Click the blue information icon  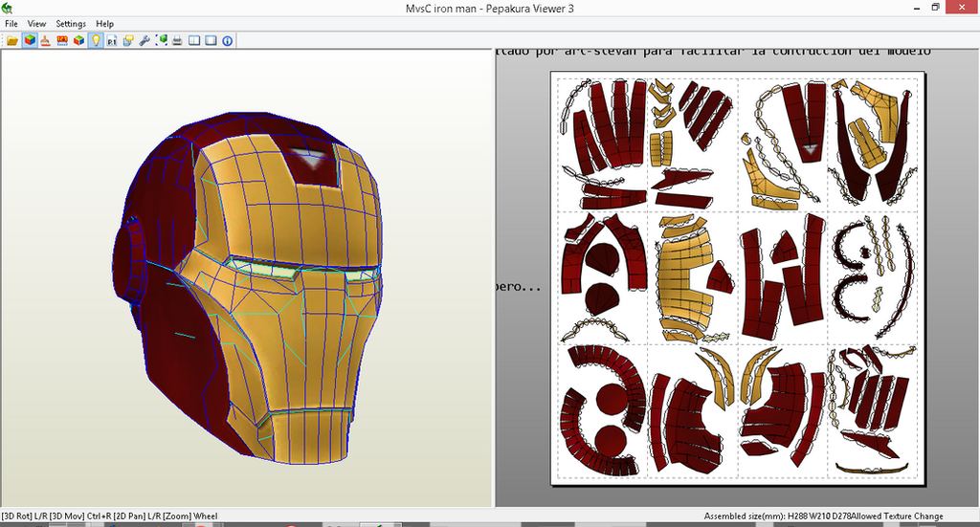(228, 40)
